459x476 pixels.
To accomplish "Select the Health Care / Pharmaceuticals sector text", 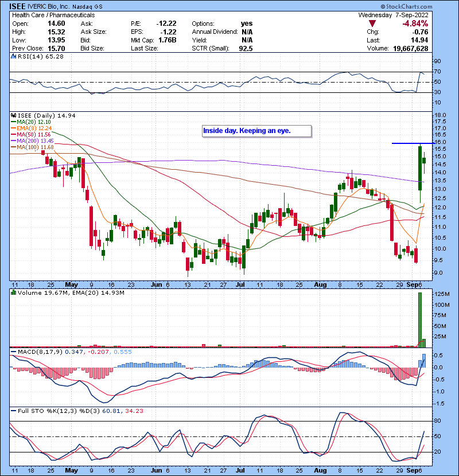I will pyautogui.click(x=53, y=15).
